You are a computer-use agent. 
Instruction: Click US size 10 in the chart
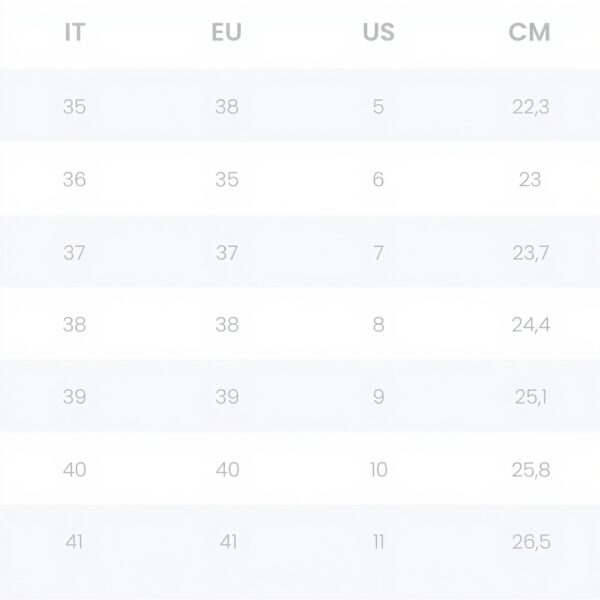coord(378,469)
